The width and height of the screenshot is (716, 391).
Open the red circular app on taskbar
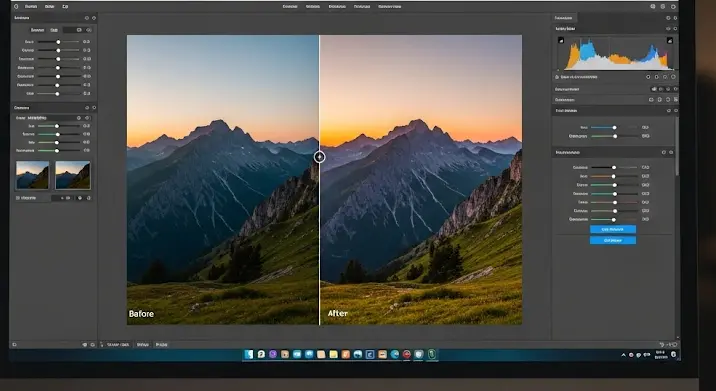406,354
